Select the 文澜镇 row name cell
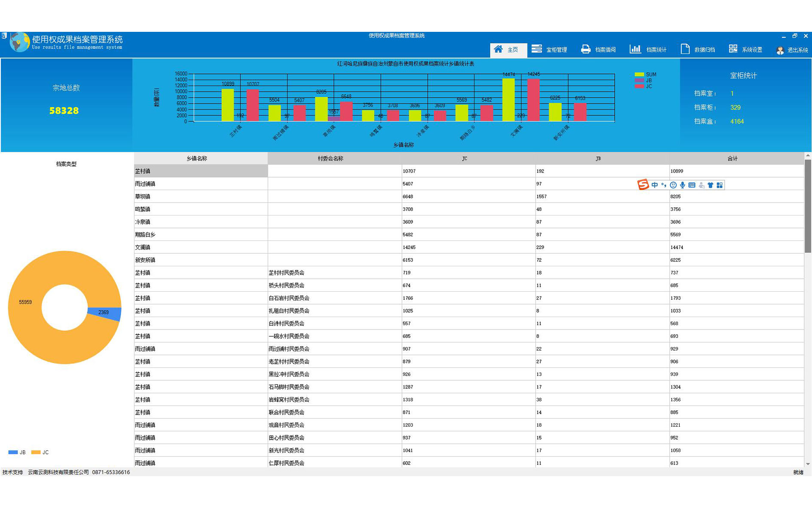 201,247
